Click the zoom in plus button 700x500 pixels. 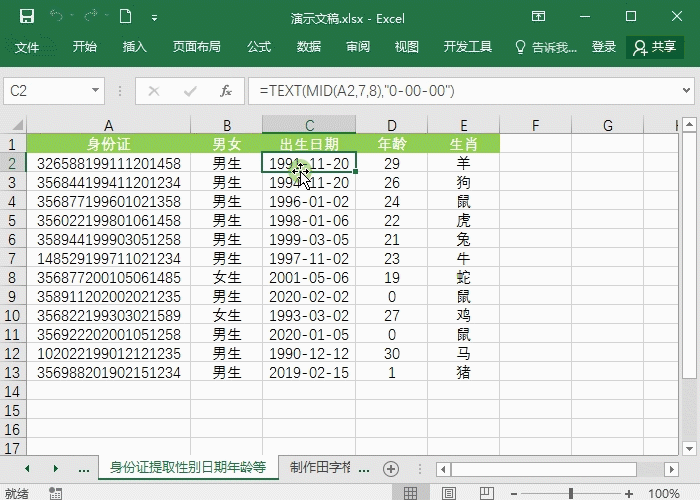629,494
